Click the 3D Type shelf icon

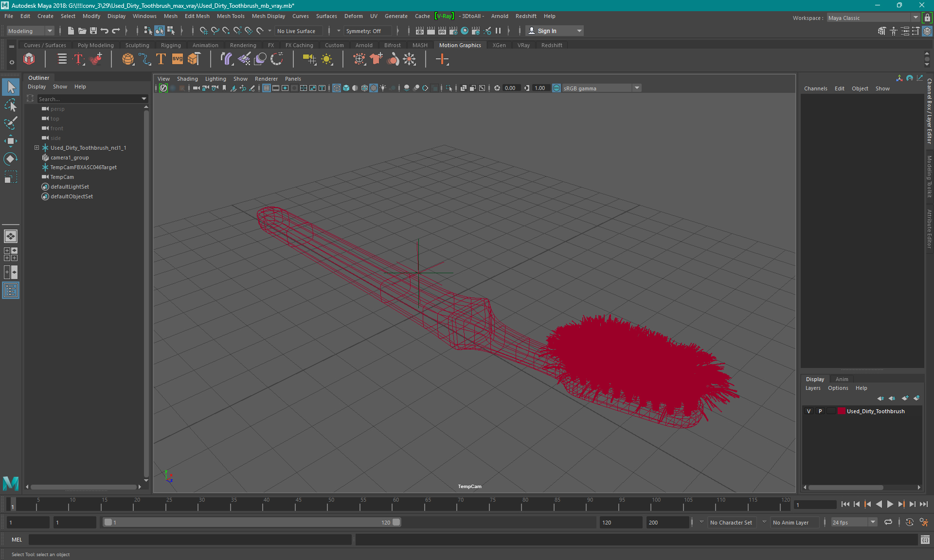(161, 59)
